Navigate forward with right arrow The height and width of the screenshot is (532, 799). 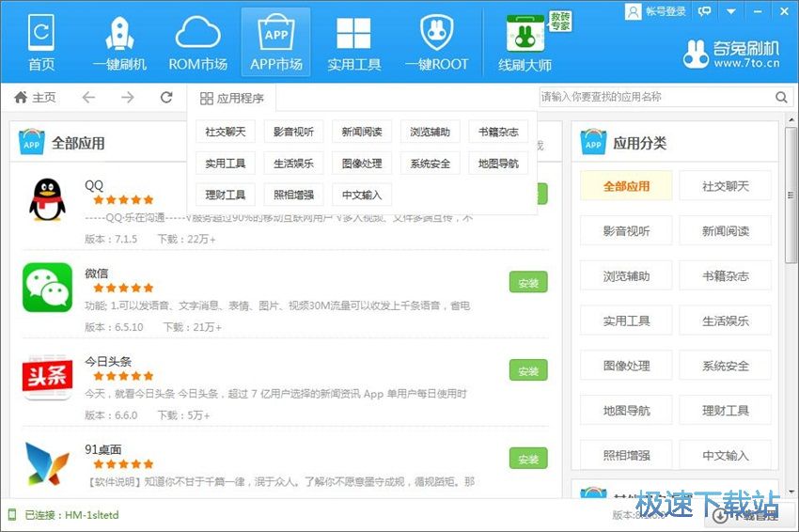(128, 97)
